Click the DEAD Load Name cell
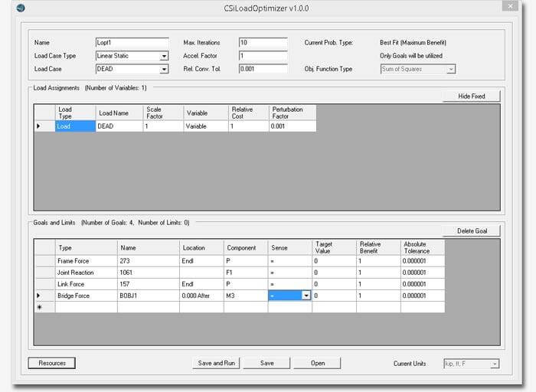This screenshot has width=536, height=392. 119,126
